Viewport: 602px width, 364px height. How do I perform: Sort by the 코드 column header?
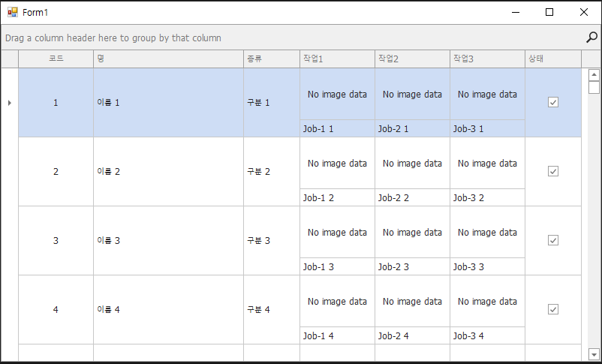pyautogui.click(x=56, y=59)
